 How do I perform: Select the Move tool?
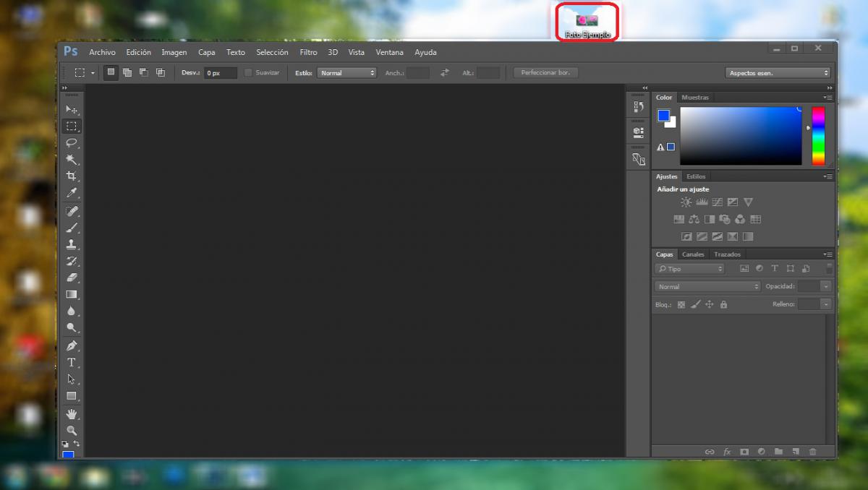click(x=72, y=109)
